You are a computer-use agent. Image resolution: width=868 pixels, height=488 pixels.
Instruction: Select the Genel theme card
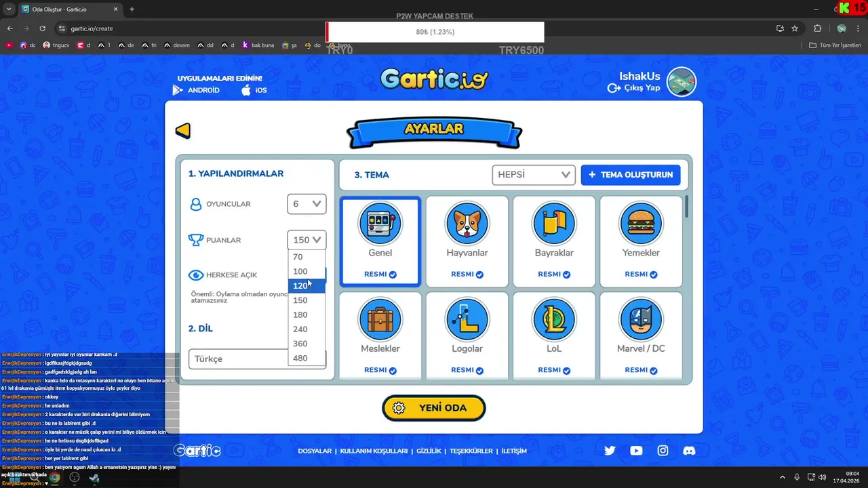coord(380,241)
